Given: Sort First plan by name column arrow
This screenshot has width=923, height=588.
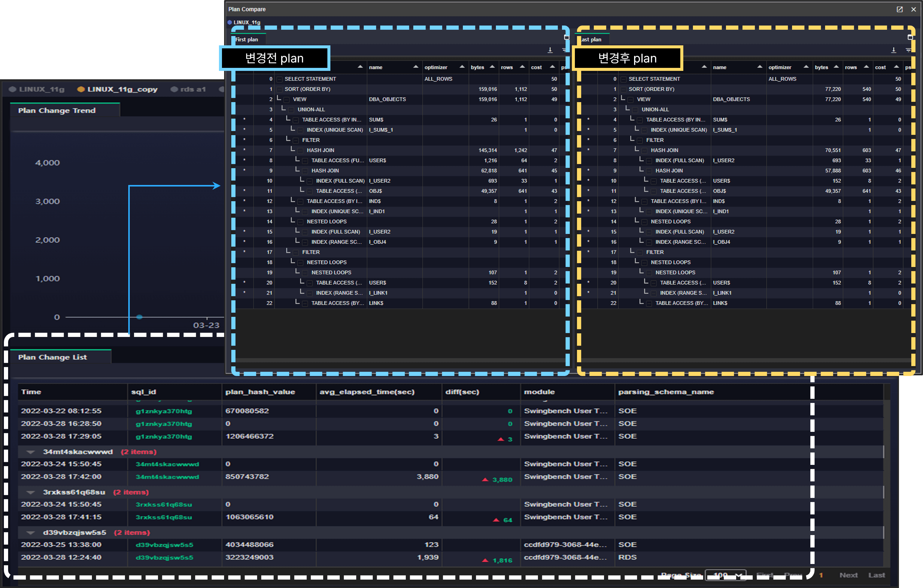Looking at the screenshot, I should point(416,67).
